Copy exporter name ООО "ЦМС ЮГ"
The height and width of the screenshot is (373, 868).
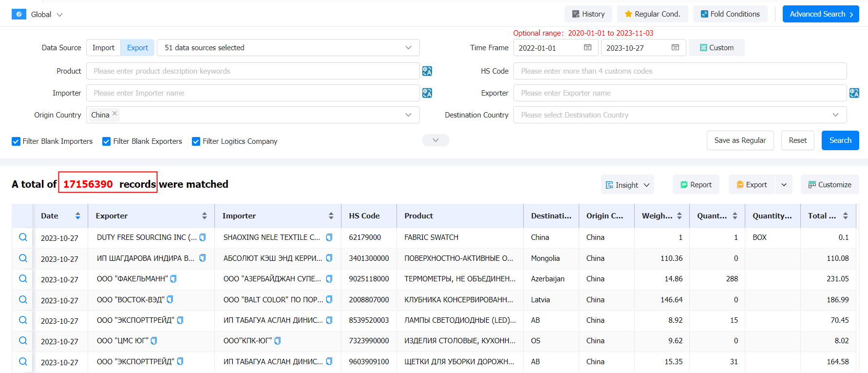(154, 341)
